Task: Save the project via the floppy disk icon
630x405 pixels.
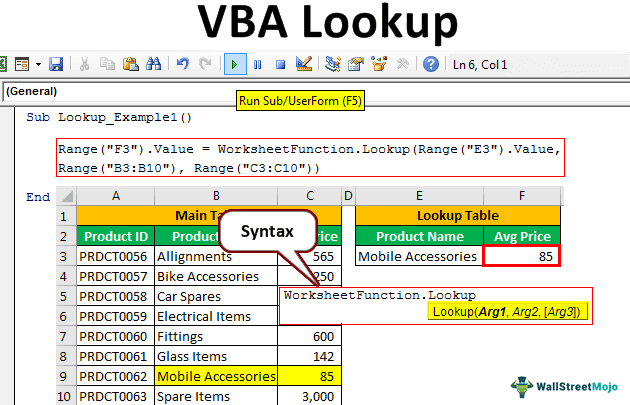Action: coord(55,65)
